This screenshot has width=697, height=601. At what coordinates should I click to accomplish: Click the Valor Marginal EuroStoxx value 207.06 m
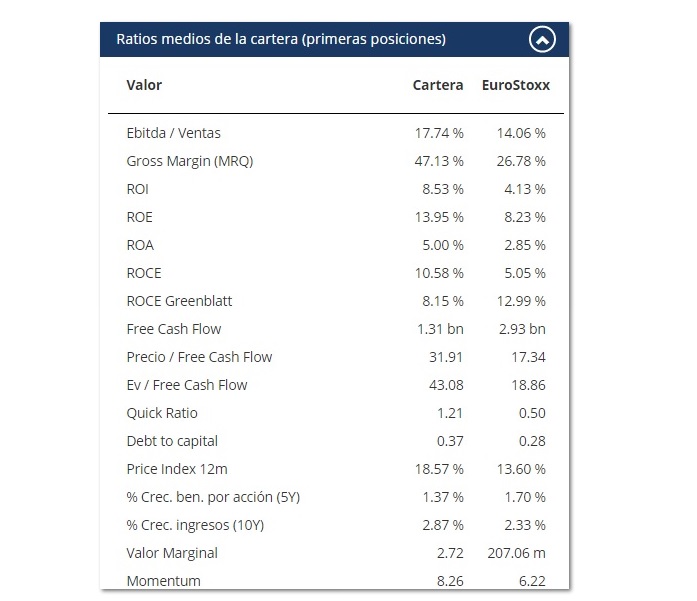517,553
